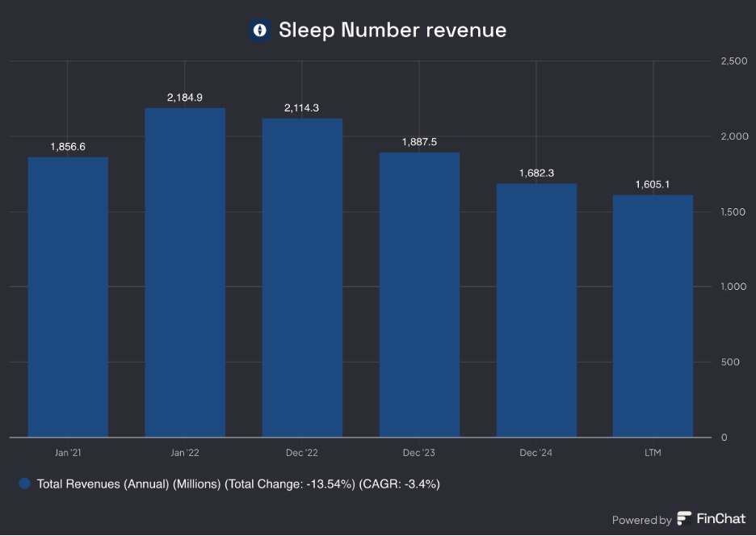Click the FinChat logo icon
756x536 pixels.
coord(684,519)
